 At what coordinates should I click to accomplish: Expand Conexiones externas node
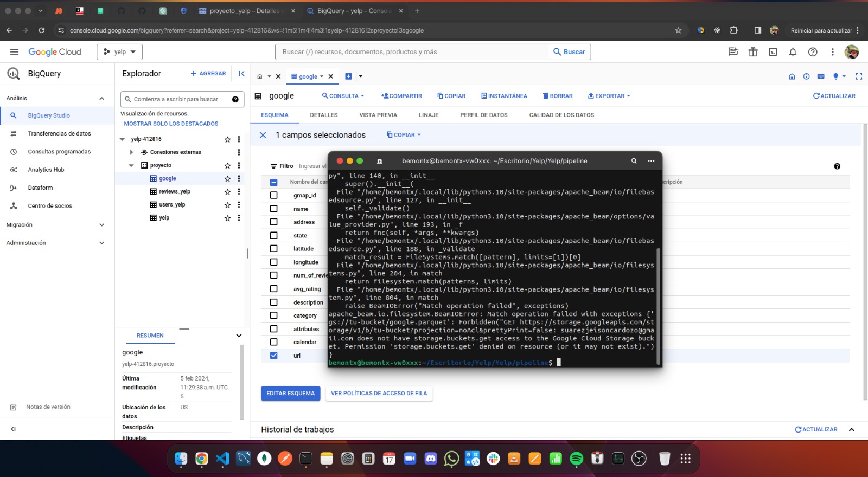coord(131,152)
